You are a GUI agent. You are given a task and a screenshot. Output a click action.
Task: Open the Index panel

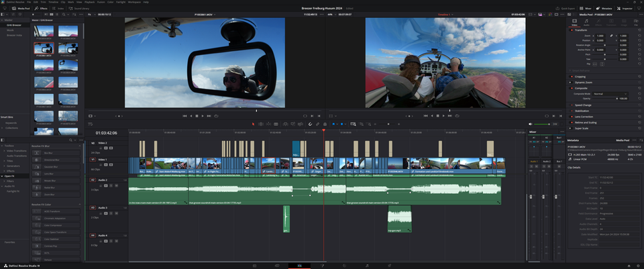tap(58, 8)
